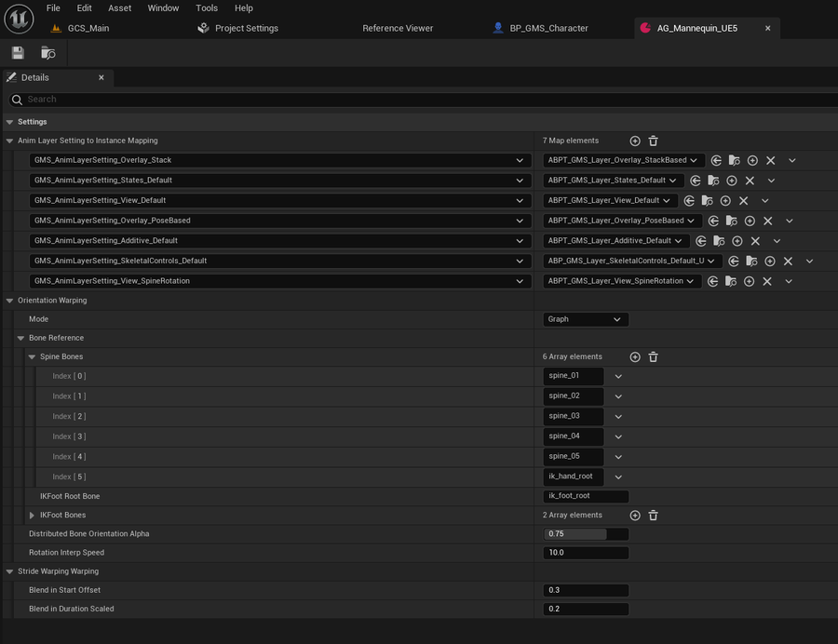
Task: Switch to BP_GMS_Character tab
Action: (541, 28)
